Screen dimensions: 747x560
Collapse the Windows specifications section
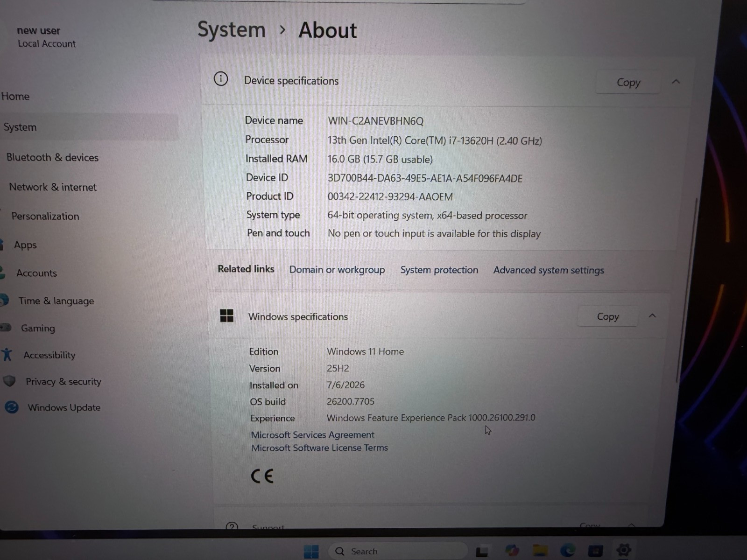(652, 316)
